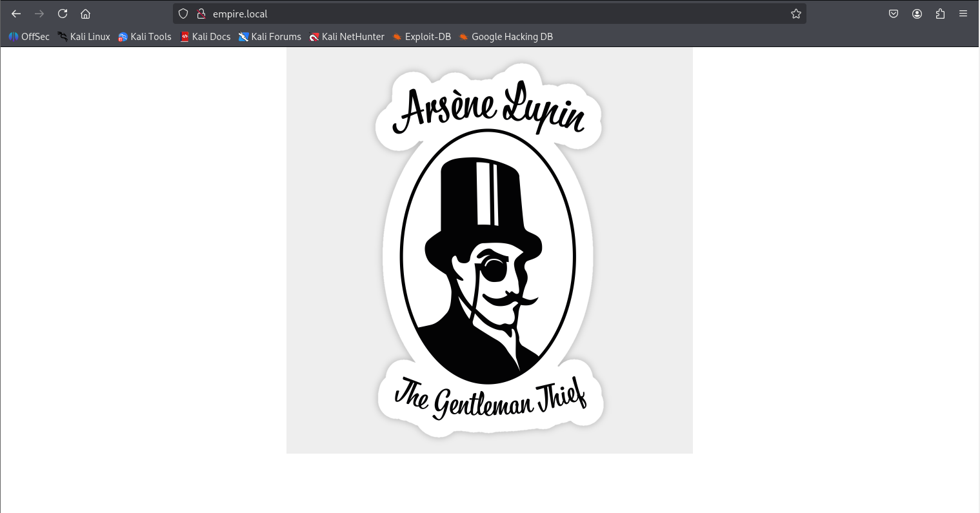Open the Firefox account icon
This screenshot has width=980, height=513.
[x=917, y=14]
